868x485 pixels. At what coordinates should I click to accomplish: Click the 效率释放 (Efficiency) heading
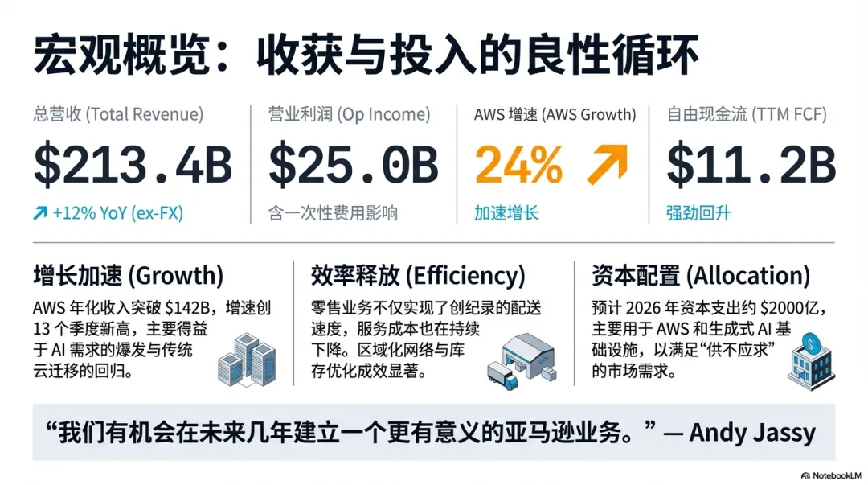[x=418, y=276]
